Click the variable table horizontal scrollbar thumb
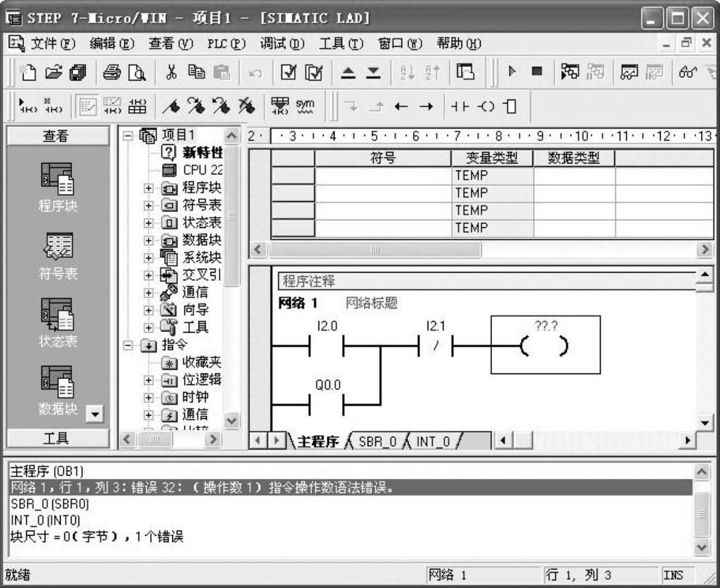720x588 pixels. click(x=375, y=250)
